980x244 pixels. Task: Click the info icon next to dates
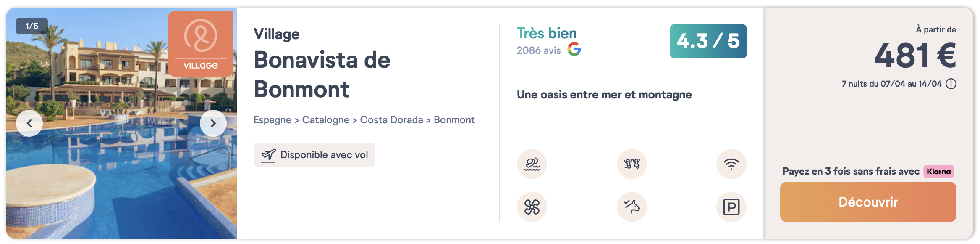(951, 84)
